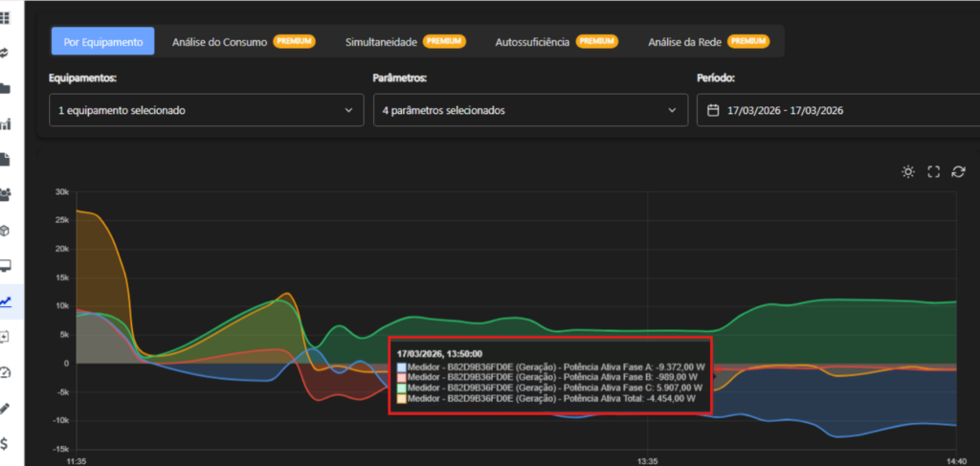Open the Simultaneidade tab
Viewport: 980px width, 466px height.
[404, 42]
